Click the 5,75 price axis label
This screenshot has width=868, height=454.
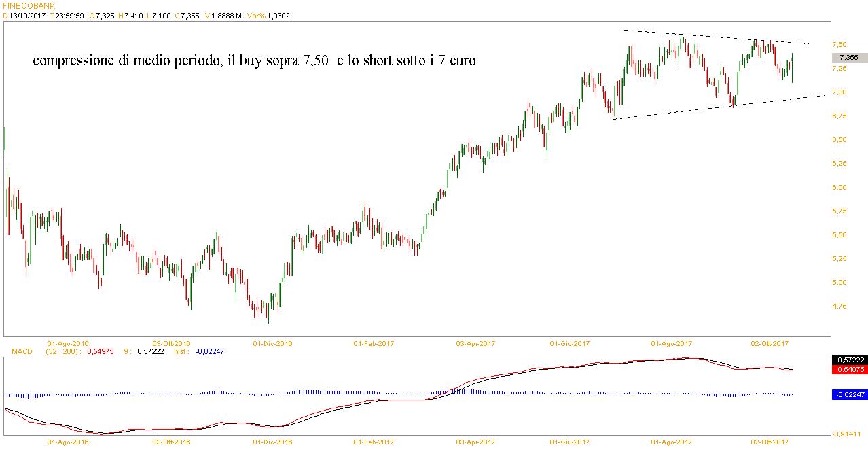[x=839, y=211]
